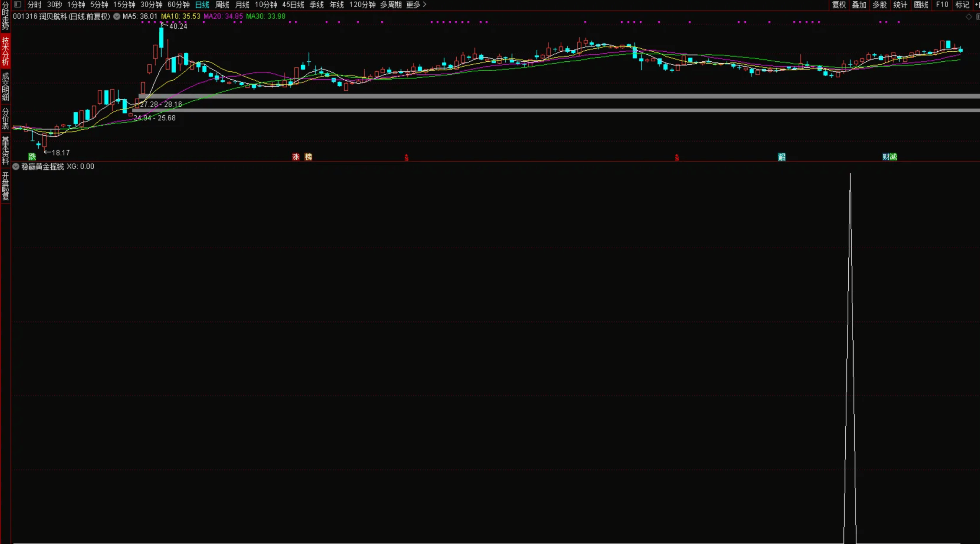Screen dimensions: 980x544
Task: Switch to the 周线 period tab
Action: pyautogui.click(x=222, y=5)
